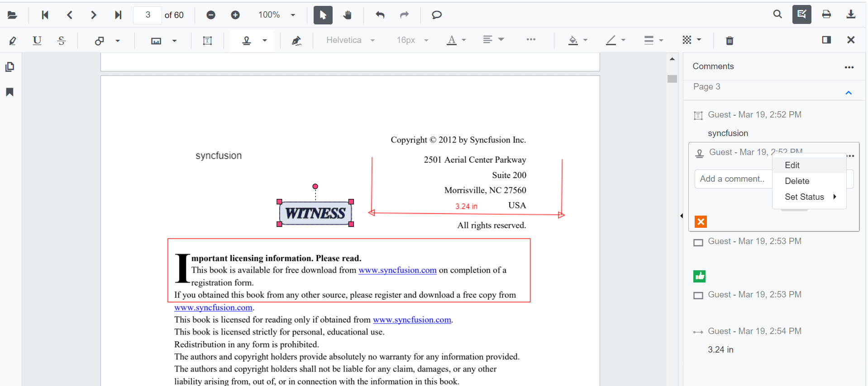Click the shape annotation icon
Screen dimensions: 868x386
[99, 41]
